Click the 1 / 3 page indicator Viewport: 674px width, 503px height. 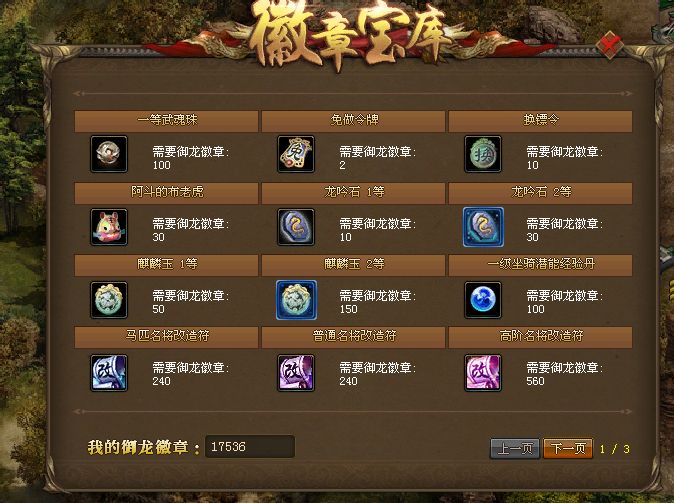(x=615, y=449)
